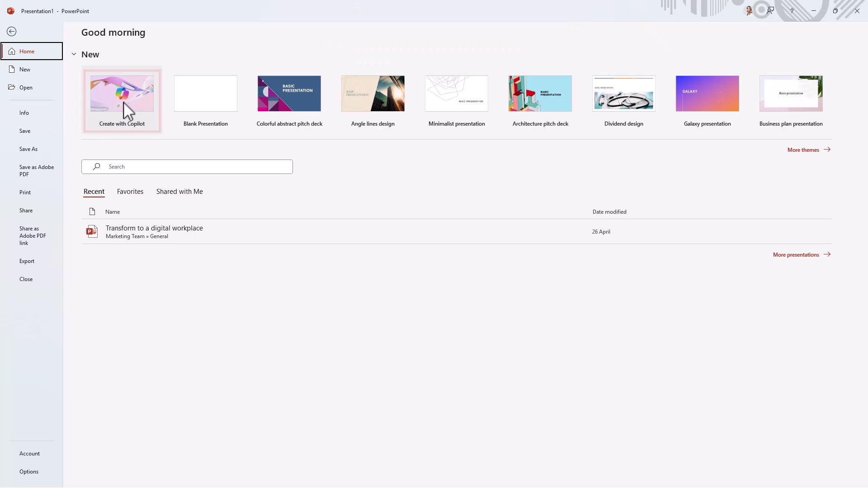Image resolution: width=868 pixels, height=488 pixels.
Task: Select Share as Adobe PDF link
Action: 33,236
